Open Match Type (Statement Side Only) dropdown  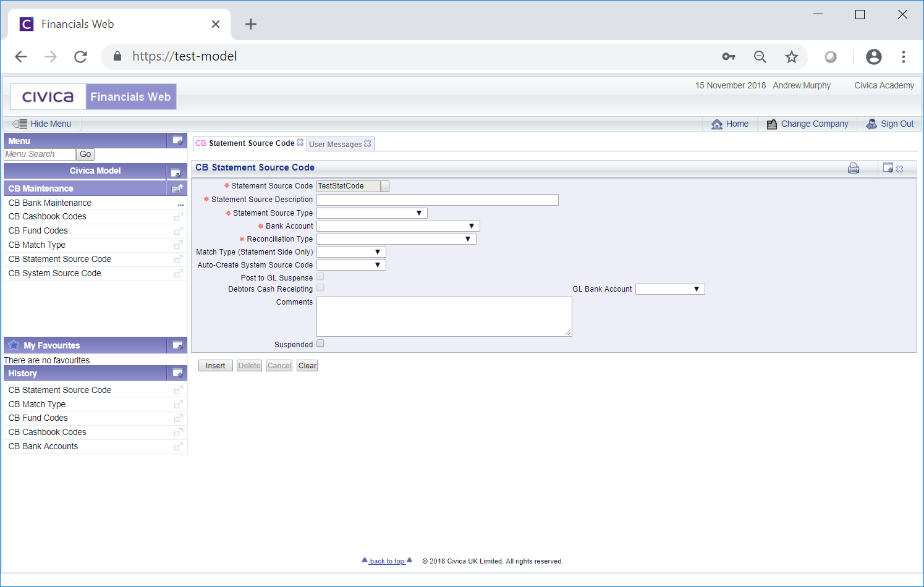point(351,252)
